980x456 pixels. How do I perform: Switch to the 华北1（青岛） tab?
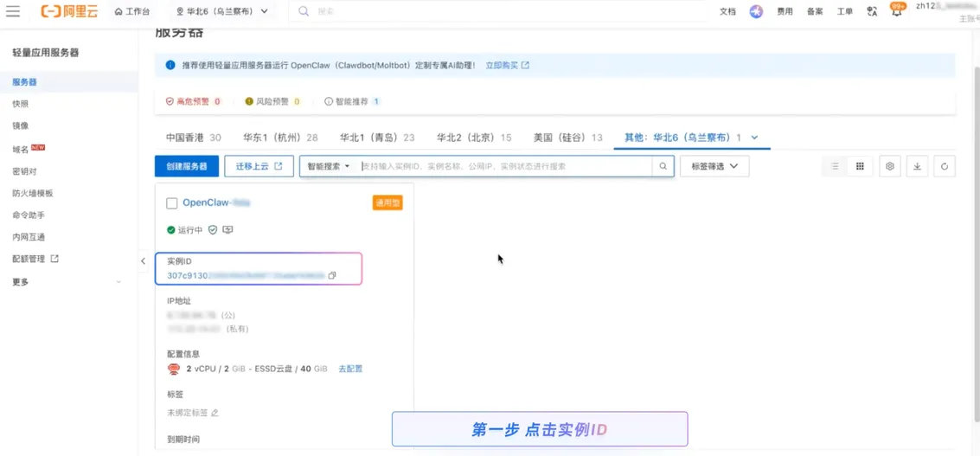[x=377, y=138]
